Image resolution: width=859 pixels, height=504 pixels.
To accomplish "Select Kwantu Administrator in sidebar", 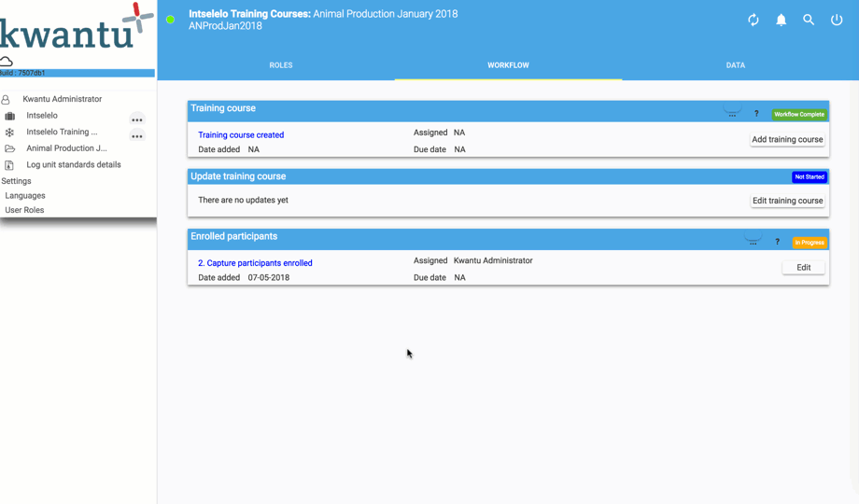I will point(63,99).
